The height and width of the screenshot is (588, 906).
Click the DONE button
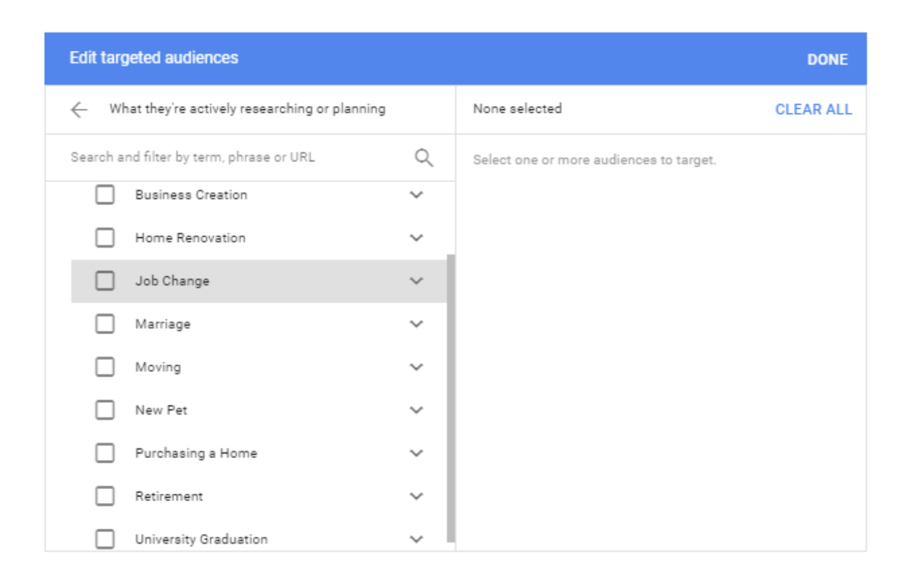click(x=828, y=59)
